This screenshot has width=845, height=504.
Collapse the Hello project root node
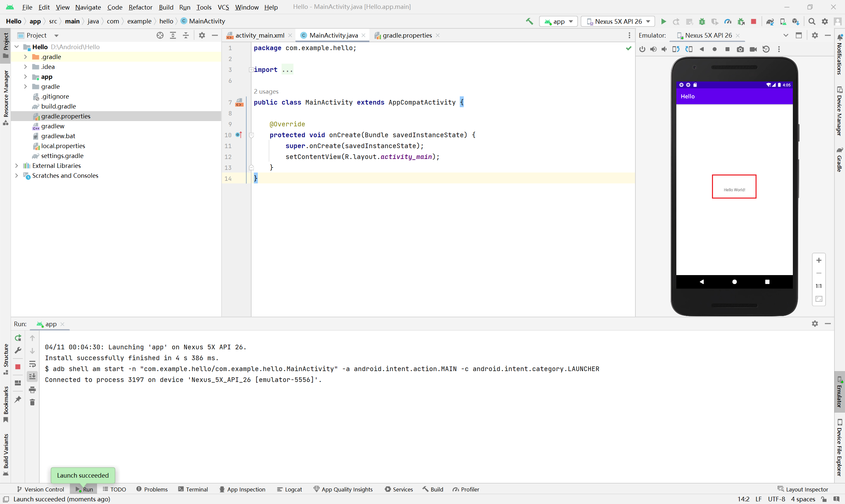pos(16,47)
